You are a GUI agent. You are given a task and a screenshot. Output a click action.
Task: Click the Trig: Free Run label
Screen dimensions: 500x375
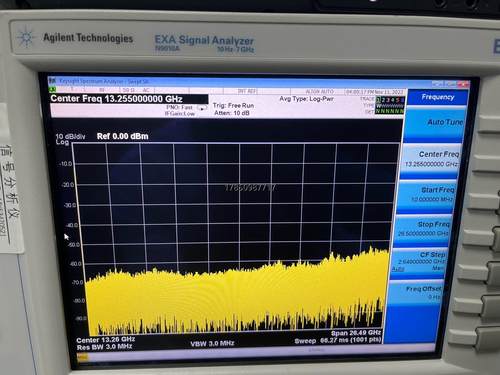click(x=233, y=106)
